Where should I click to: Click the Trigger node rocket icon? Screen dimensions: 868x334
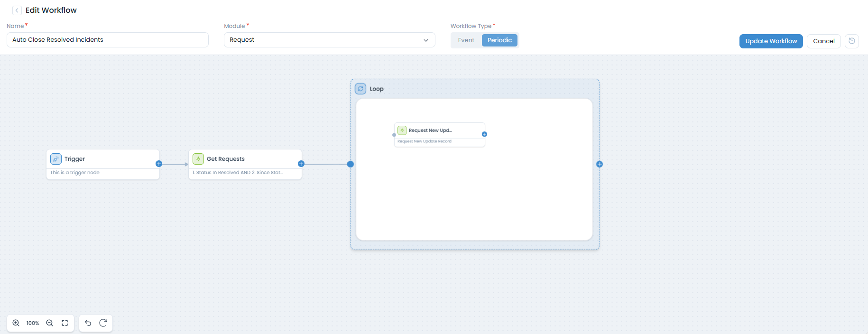(x=56, y=159)
